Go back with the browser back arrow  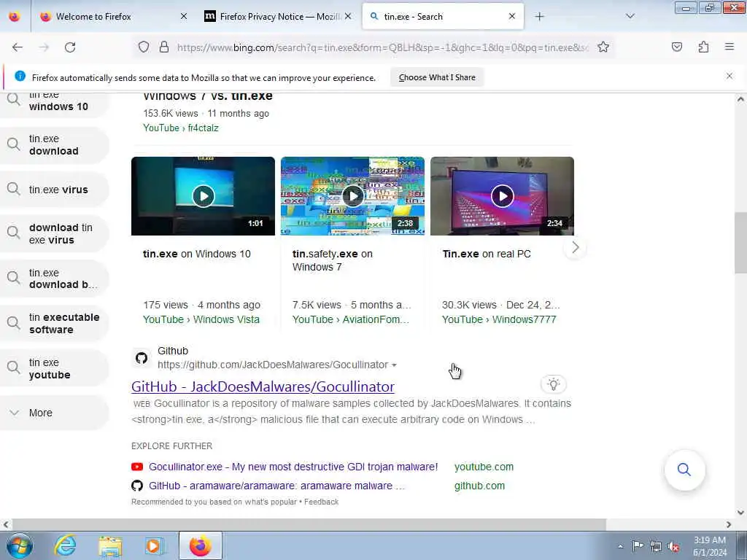pyautogui.click(x=18, y=47)
